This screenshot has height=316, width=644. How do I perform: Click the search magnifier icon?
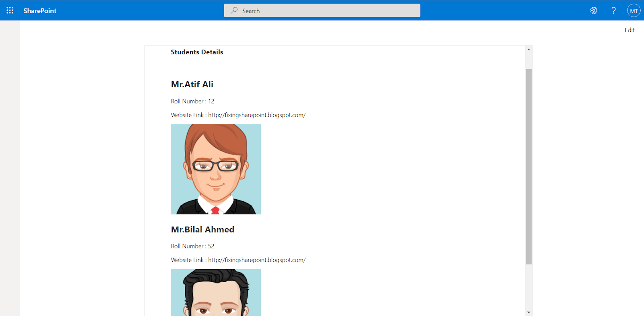click(234, 10)
